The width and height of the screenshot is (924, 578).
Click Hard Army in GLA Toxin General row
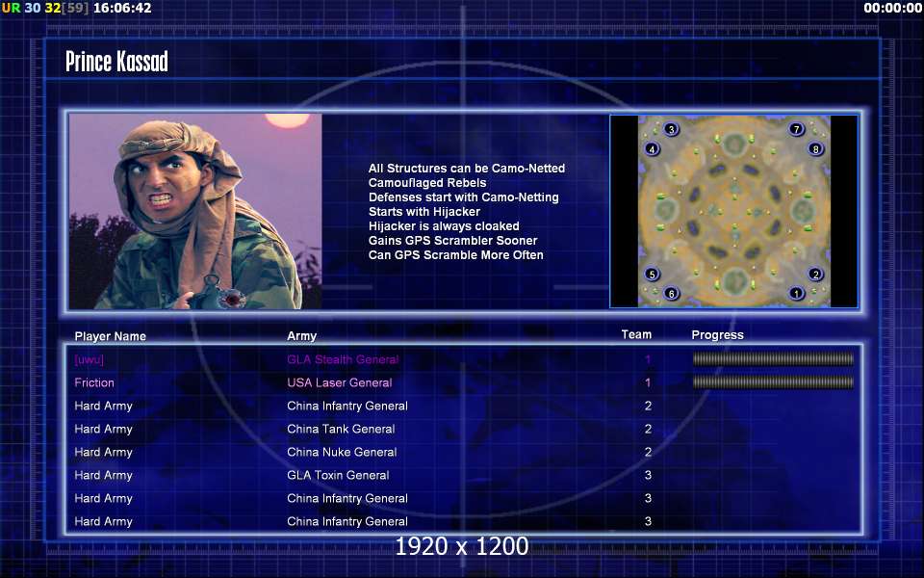click(103, 475)
